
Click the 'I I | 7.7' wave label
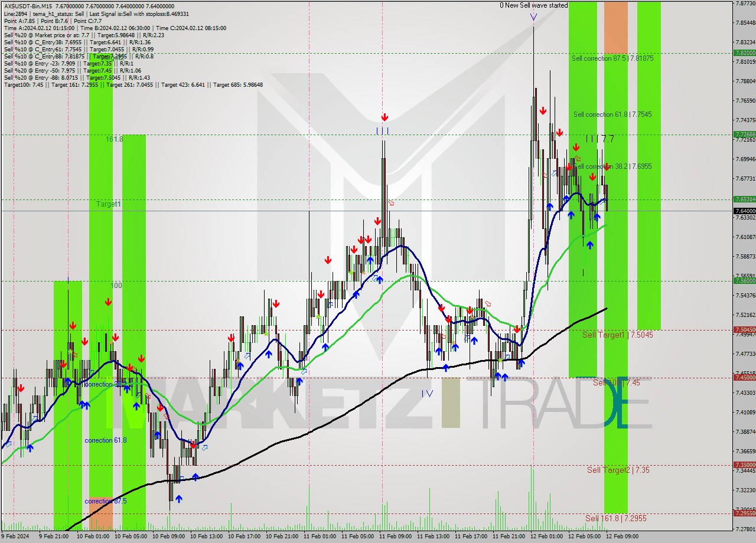[x=600, y=139]
